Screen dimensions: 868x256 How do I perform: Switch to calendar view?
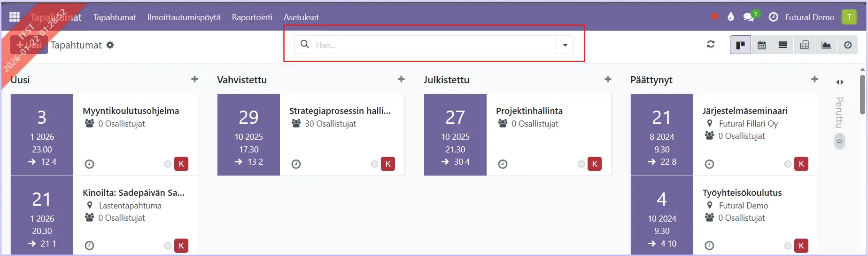click(x=761, y=45)
